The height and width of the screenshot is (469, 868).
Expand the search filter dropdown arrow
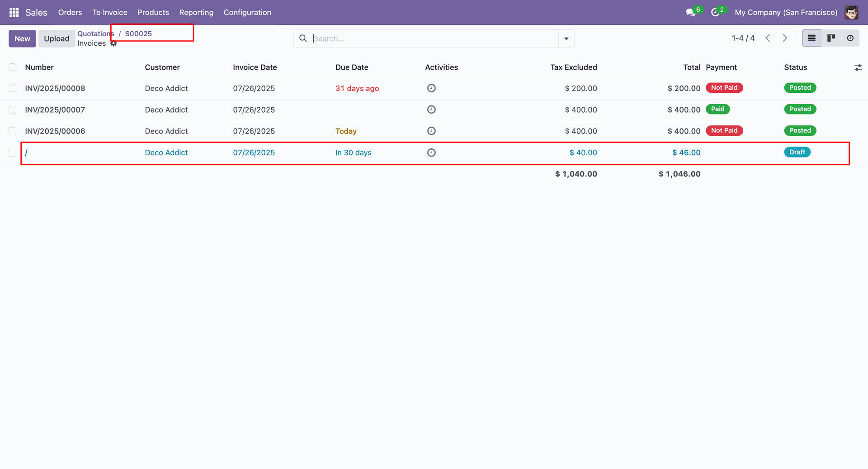point(566,39)
